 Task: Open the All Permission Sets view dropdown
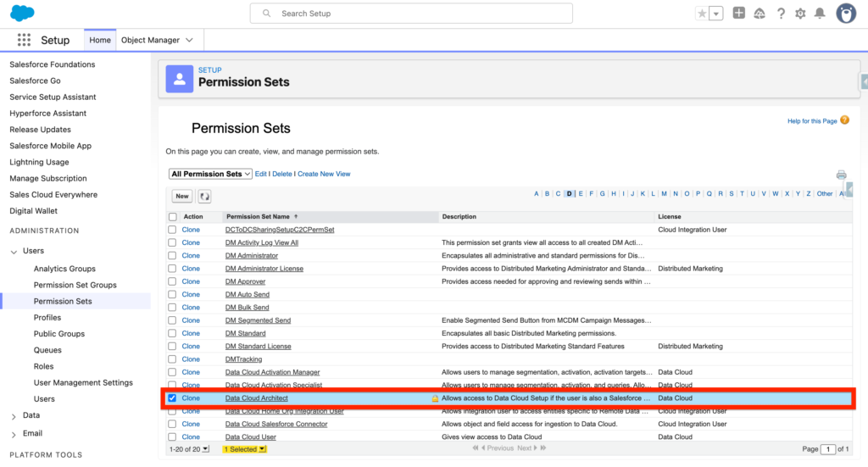pyautogui.click(x=210, y=174)
